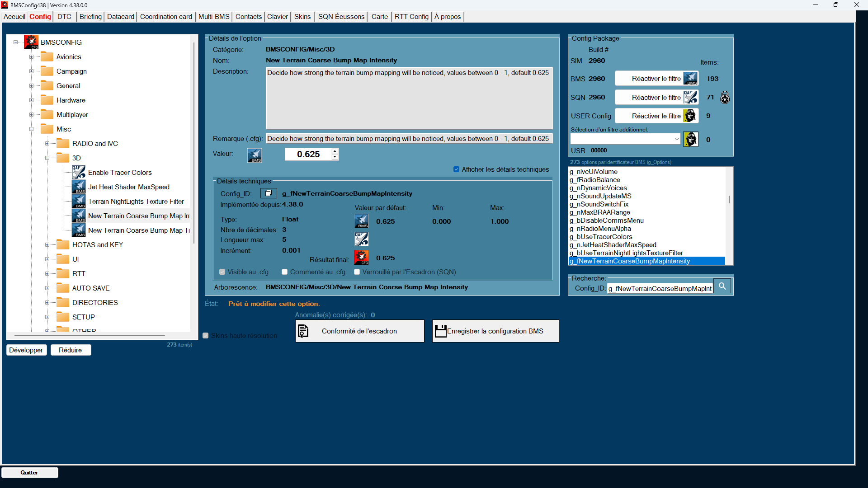The height and width of the screenshot is (488, 868).
Task: Click the Développer button
Action: tap(26, 350)
